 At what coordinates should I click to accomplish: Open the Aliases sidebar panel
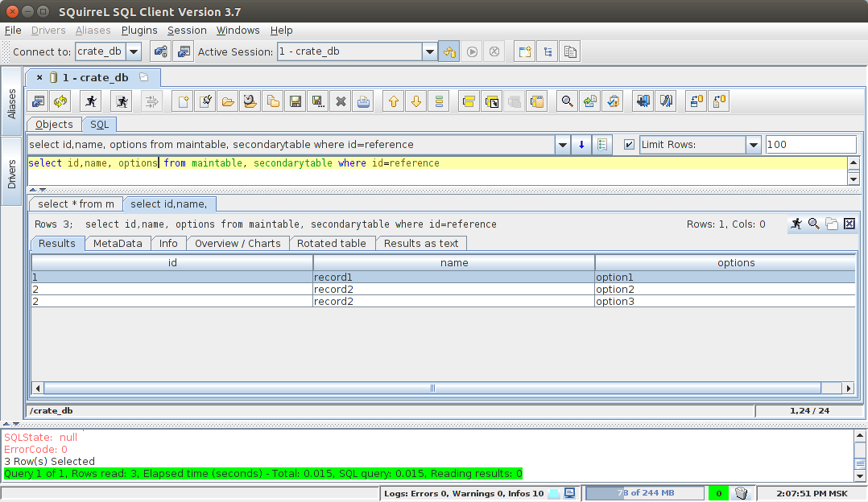point(11,107)
